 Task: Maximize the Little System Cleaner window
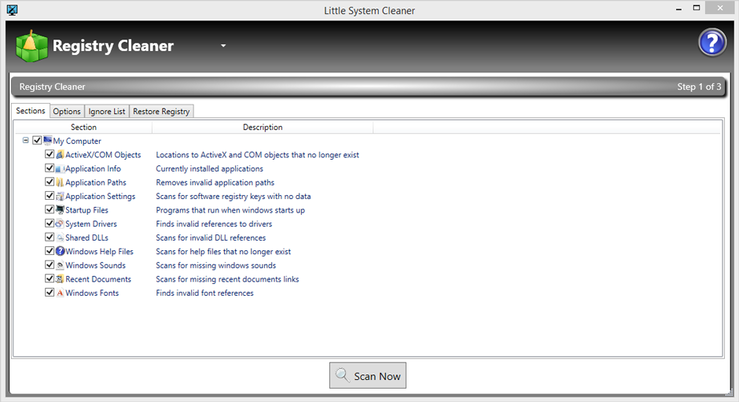tap(696, 8)
